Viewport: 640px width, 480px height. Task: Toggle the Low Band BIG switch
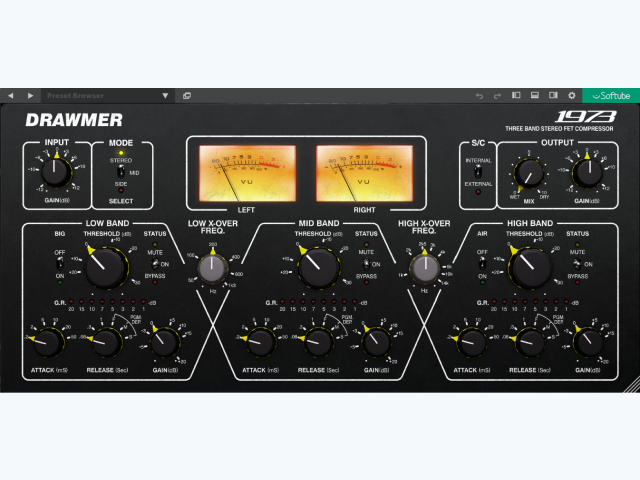coord(60,264)
